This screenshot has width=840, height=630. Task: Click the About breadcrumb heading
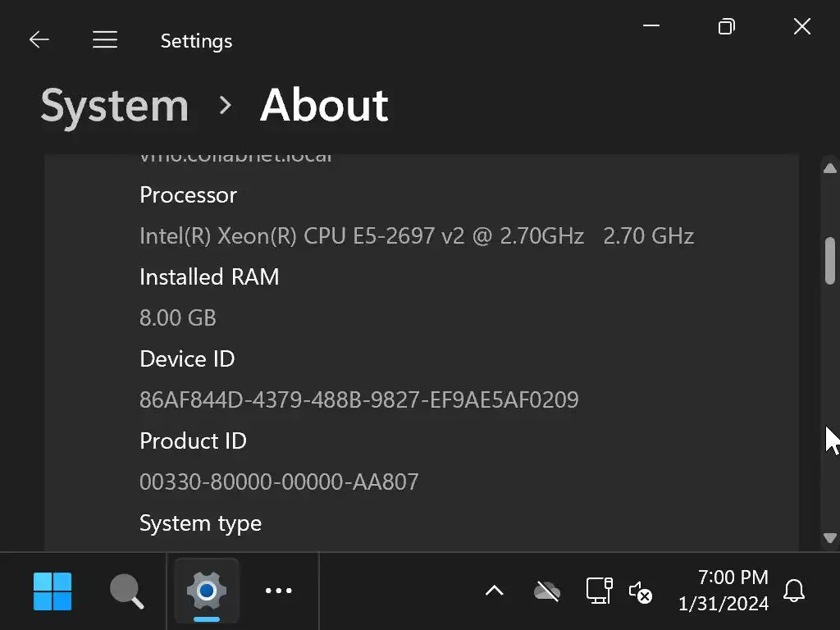click(x=324, y=106)
